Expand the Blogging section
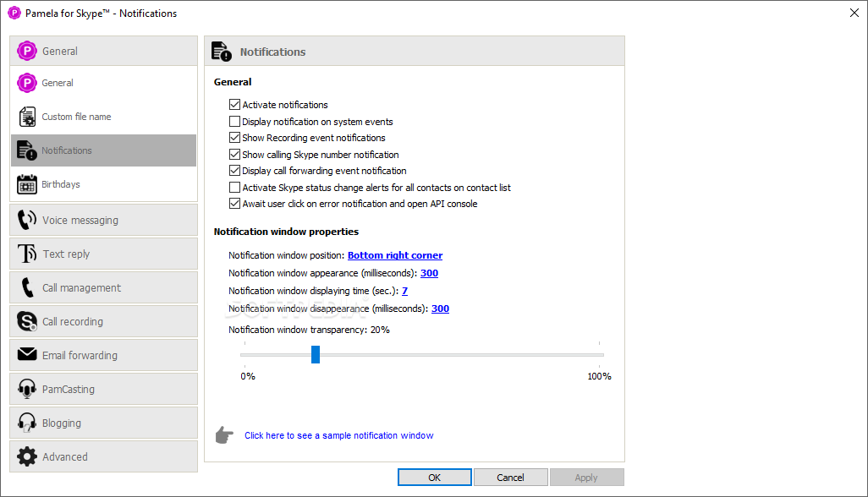The height and width of the screenshot is (497, 868). [103, 423]
